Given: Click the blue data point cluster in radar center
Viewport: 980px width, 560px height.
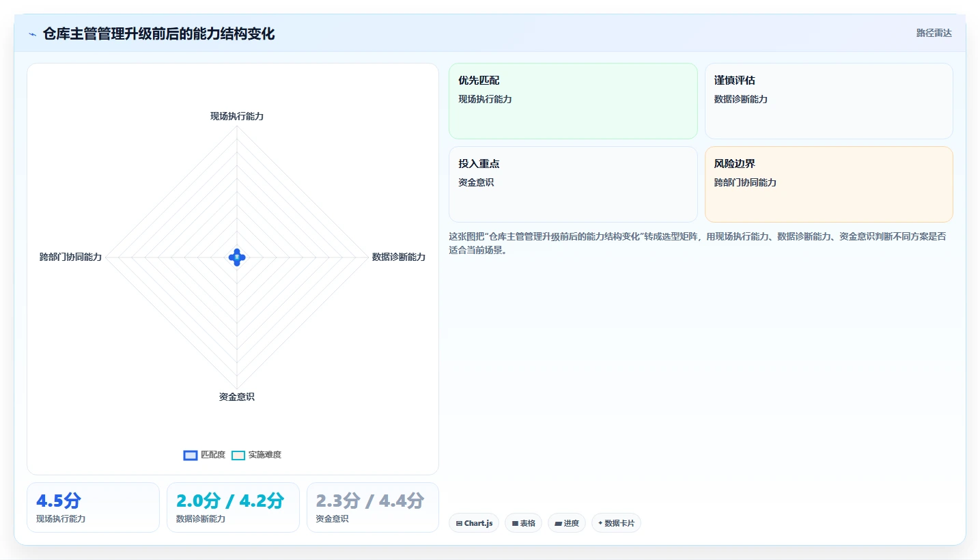Looking at the screenshot, I should click(x=237, y=257).
